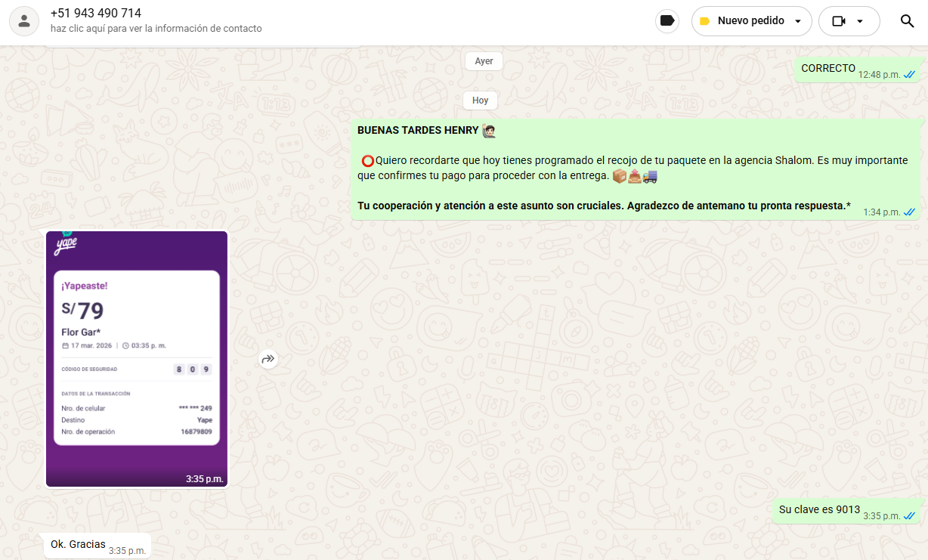
Task: Open search in conversation magnifier icon
Action: (907, 21)
